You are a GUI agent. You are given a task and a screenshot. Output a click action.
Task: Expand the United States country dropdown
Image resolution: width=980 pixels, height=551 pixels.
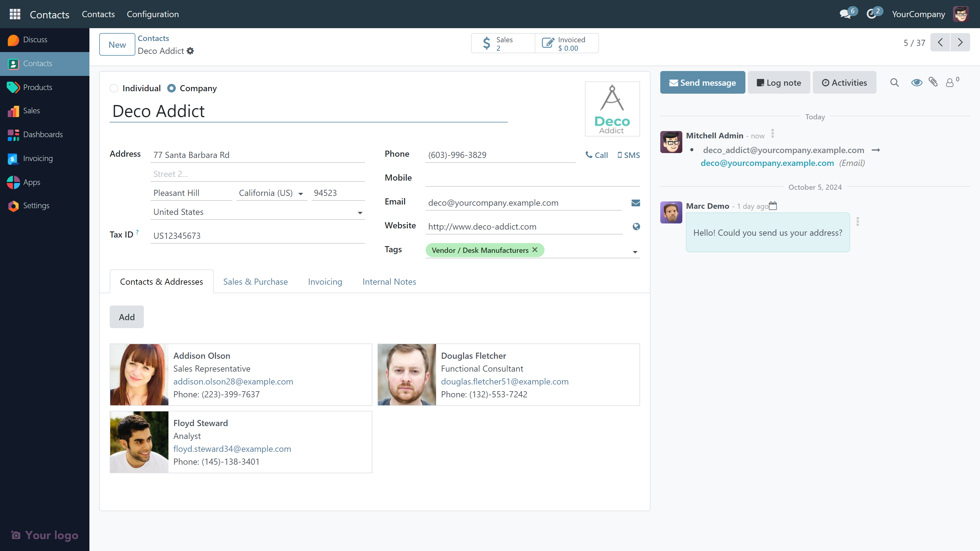(360, 212)
